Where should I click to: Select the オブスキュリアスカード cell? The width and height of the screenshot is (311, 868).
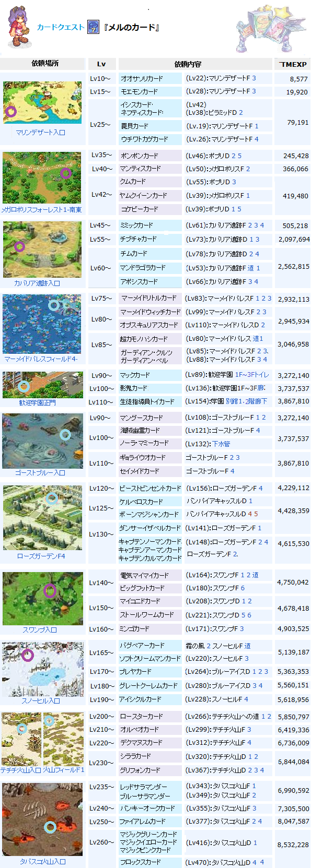coord(150,325)
